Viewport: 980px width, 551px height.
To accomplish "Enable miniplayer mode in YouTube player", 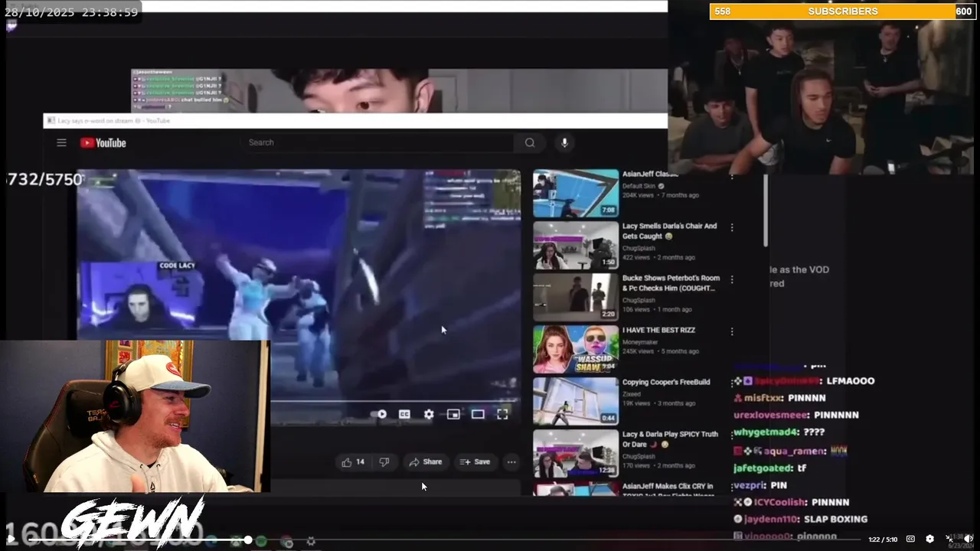I will (x=453, y=414).
